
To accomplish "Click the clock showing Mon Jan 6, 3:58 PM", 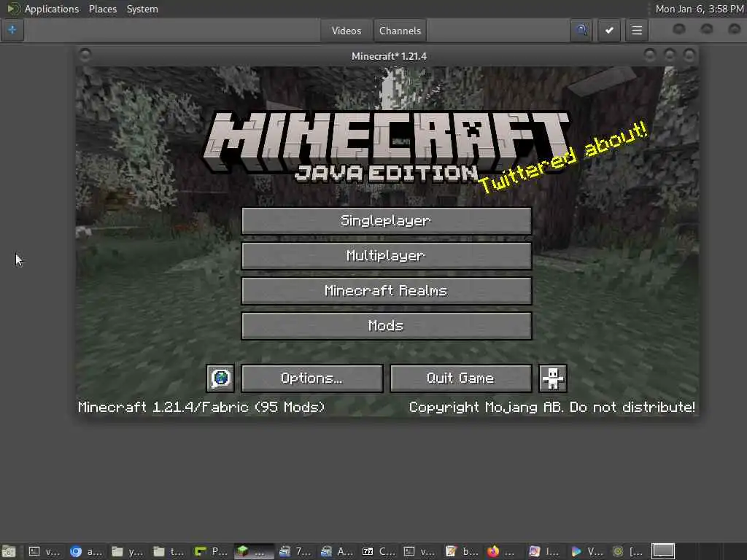I will (700, 9).
